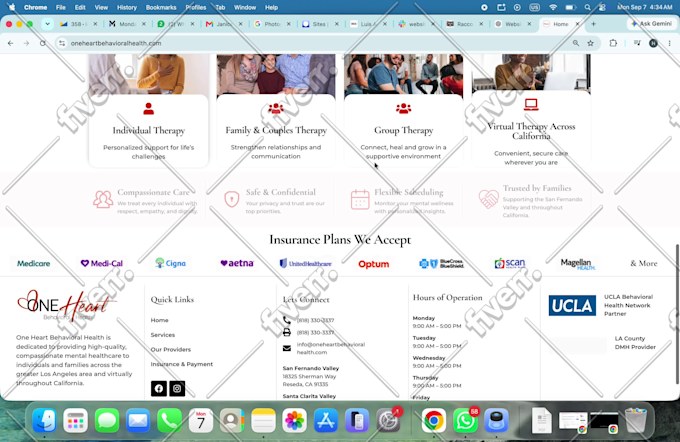Go back with the browser back arrow
This screenshot has width=680, height=442.
10,43
